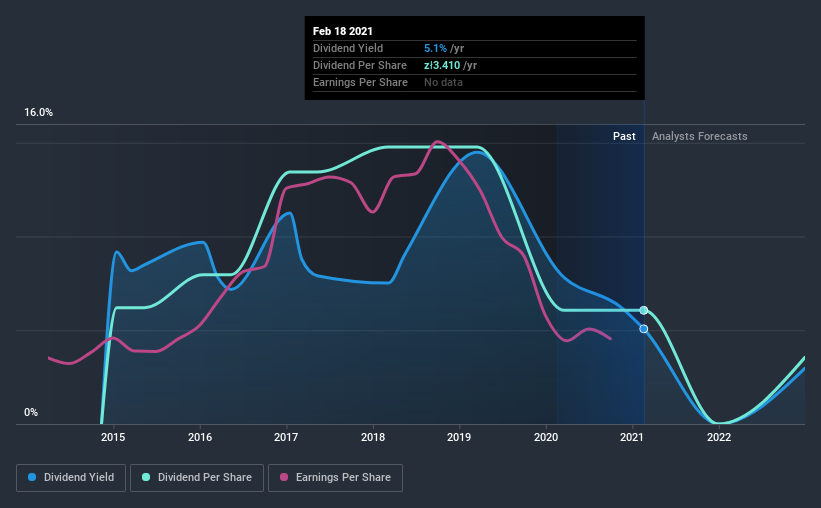Click the blue dot in Dividend Yield legend
Screen dimensions: 821x508
point(32,477)
